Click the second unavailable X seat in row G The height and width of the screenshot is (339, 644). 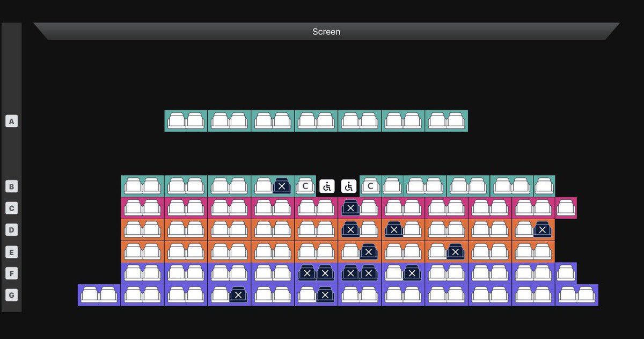click(325, 295)
